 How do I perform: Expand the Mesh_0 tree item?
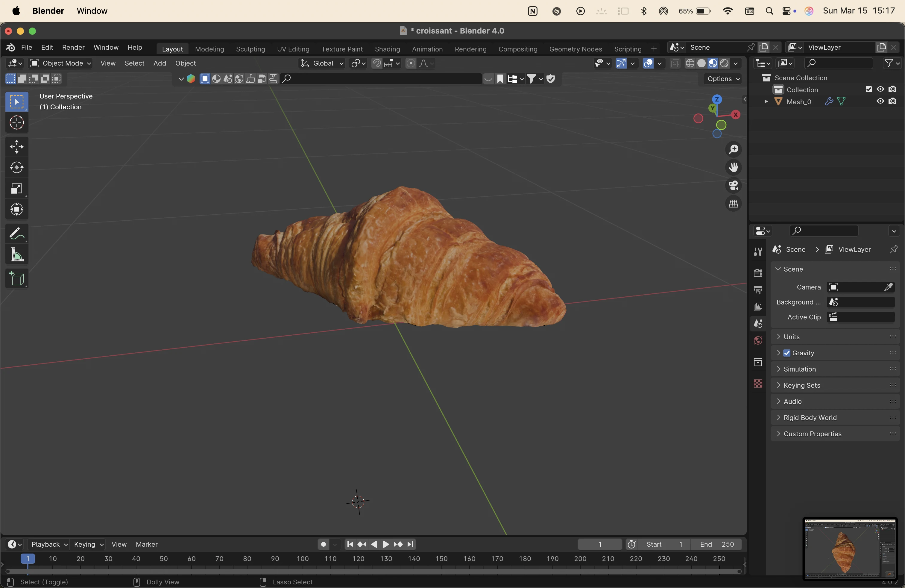click(766, 101)
